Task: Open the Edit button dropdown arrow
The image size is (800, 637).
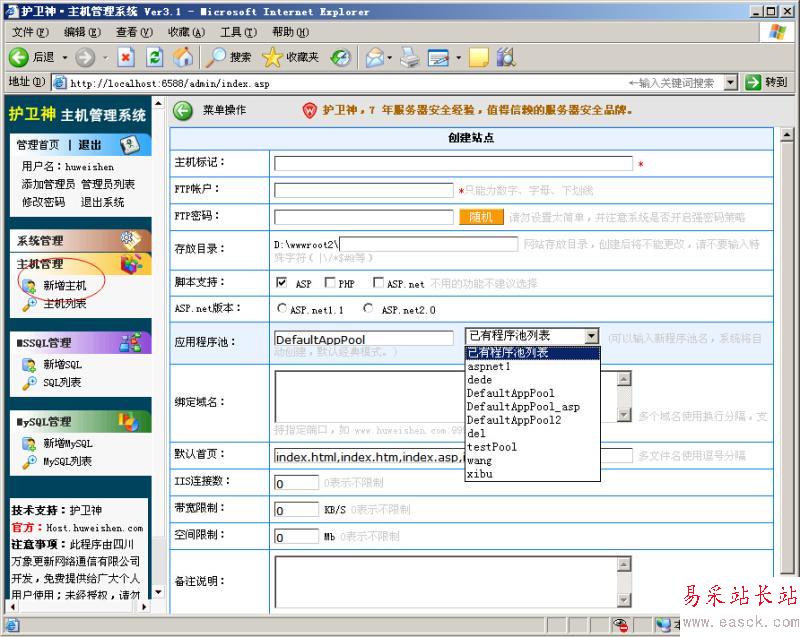Action: click(x=458, y=58)
